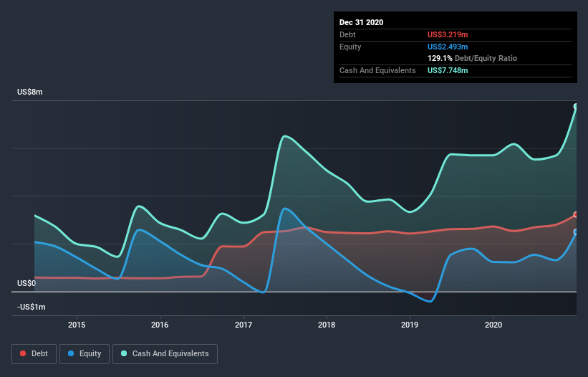Viewport: 588px width, 377px height.
Task: Click the -US$1m y-axis label
Action: [x=31, y=307]
